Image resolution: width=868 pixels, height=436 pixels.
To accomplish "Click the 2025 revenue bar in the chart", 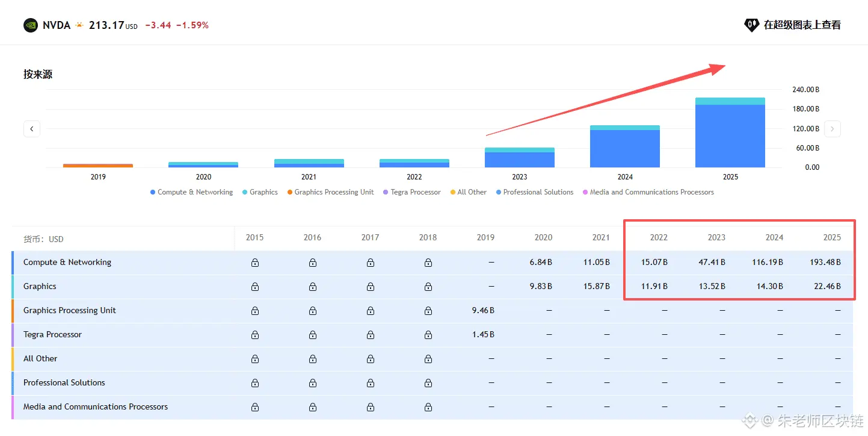I will coord(730,132).
